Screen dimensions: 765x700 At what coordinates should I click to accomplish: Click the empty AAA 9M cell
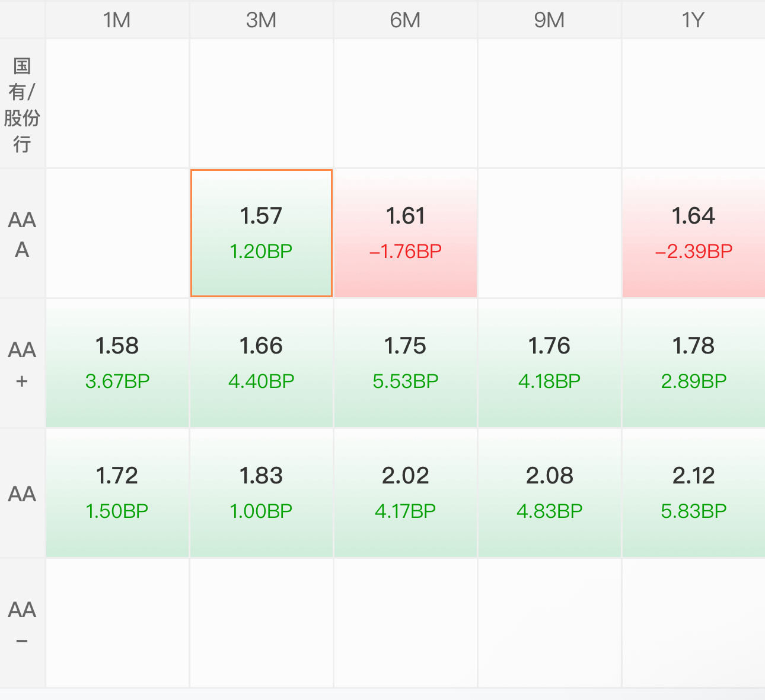549,233
